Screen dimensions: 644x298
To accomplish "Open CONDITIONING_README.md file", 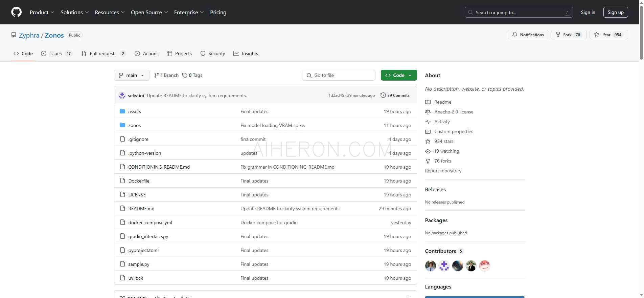I will click(159, 167).
